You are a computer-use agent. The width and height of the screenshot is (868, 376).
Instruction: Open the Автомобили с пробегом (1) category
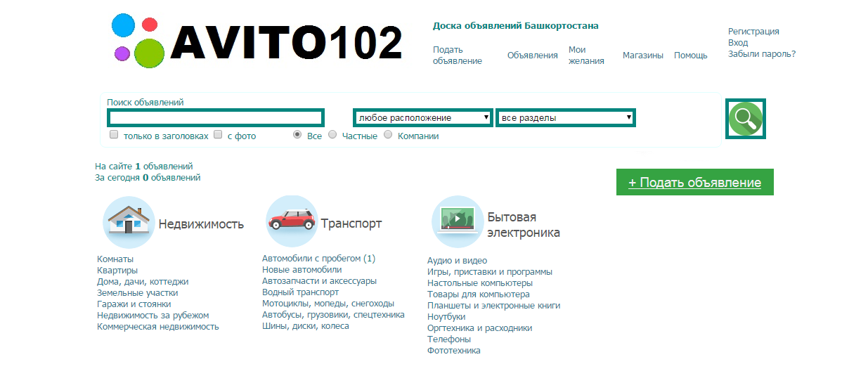(318, 259)
